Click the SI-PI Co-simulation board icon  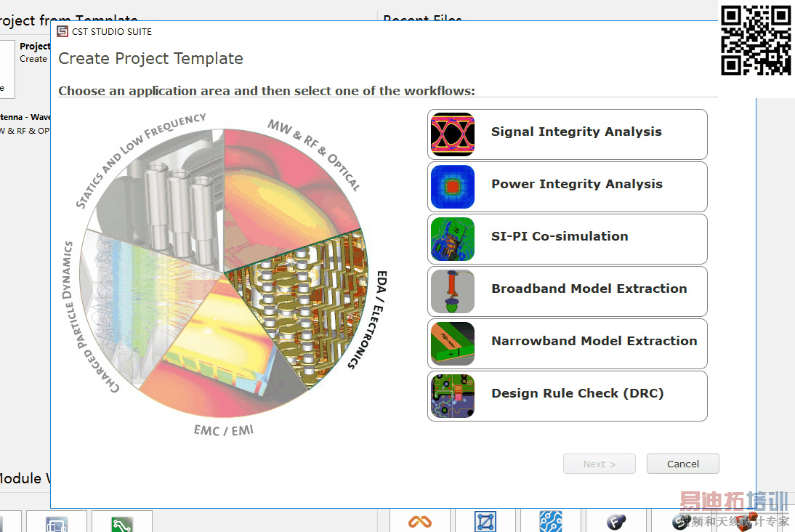click(452, 239)
